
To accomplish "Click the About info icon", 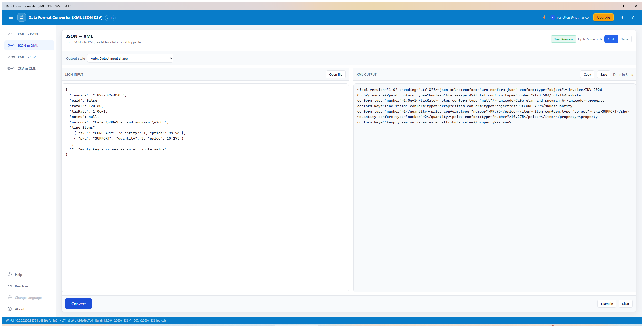I will 10,309.
